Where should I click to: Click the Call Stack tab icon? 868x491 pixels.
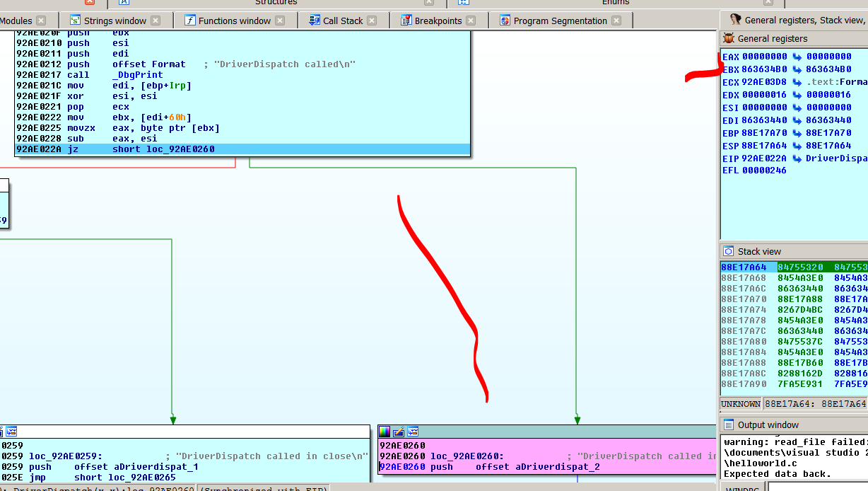[x=314, y=21]
